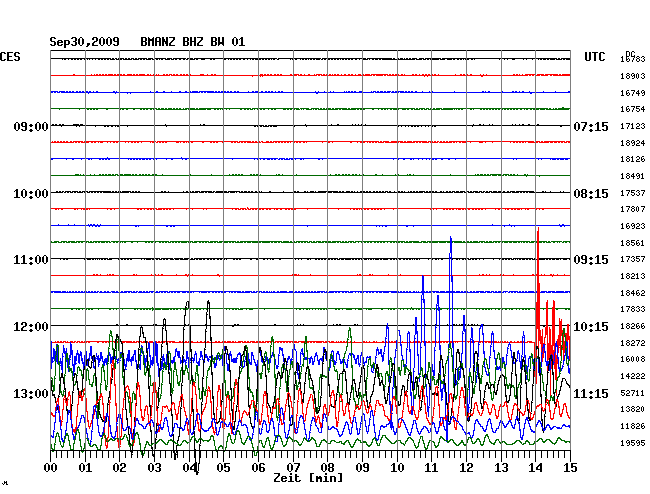Click the "Zeit [min]" axis label
Image resolution: width=650 pixels, height=494 pixels.
click(x=308, y=478)
